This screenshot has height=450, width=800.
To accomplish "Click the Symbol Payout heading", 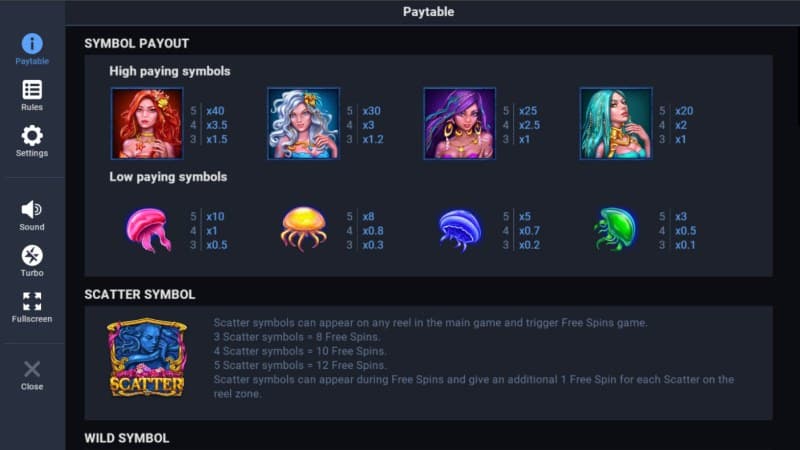I will click(137, 43).
